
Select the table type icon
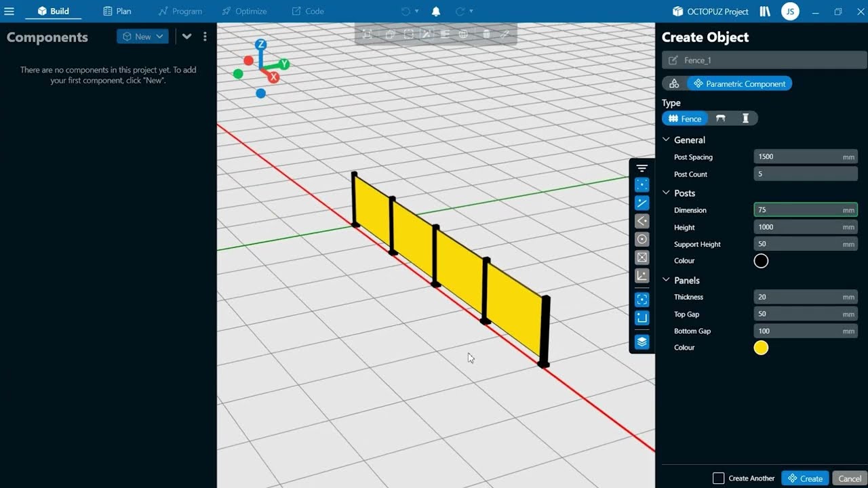721,119
